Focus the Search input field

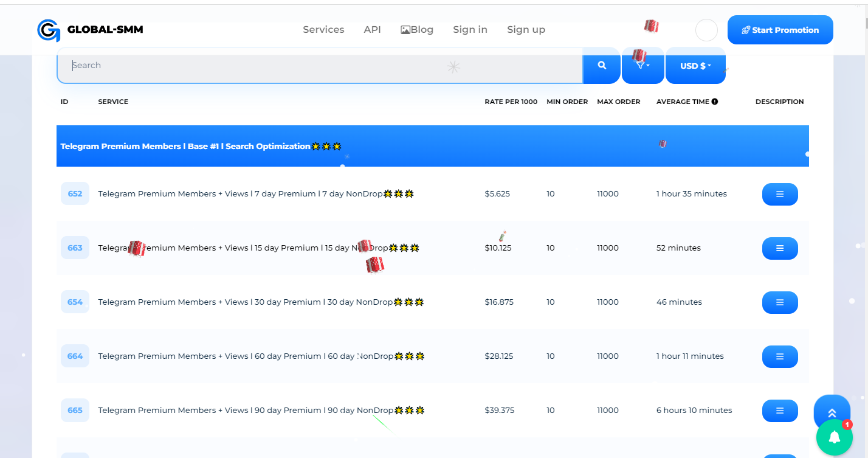click(x=320, y=65)
